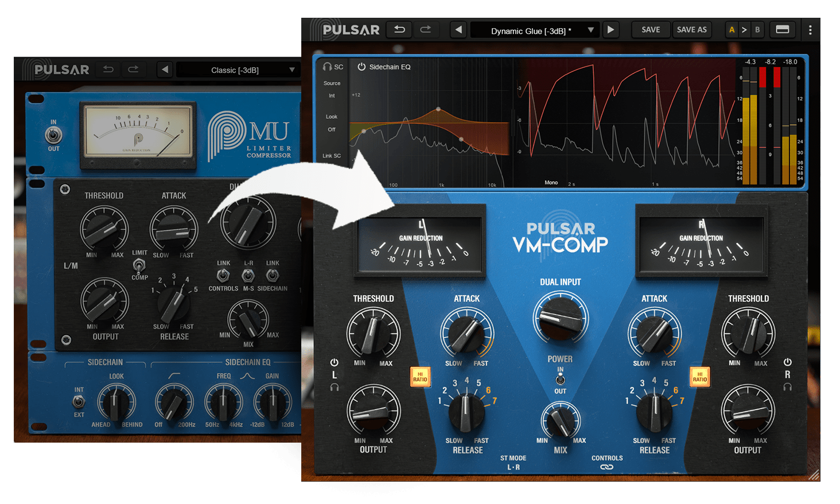The height and width of the screenshot is (504, 840).
Task: Click the redo arrow in the toolbar
Action: click(427, 29)
